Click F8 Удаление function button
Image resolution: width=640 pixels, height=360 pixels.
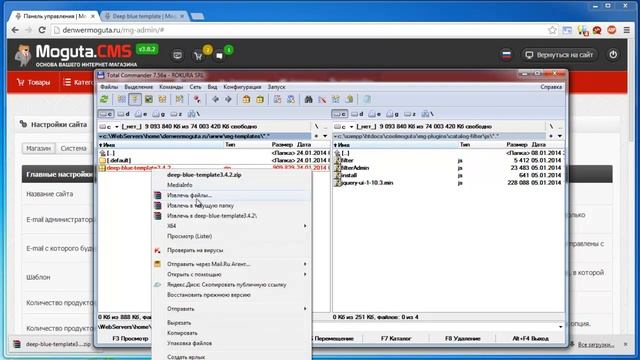tap(462, 338)
